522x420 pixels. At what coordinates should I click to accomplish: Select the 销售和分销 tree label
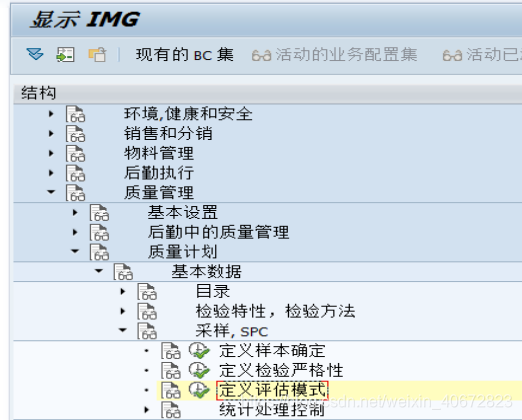tap(168, 134)
